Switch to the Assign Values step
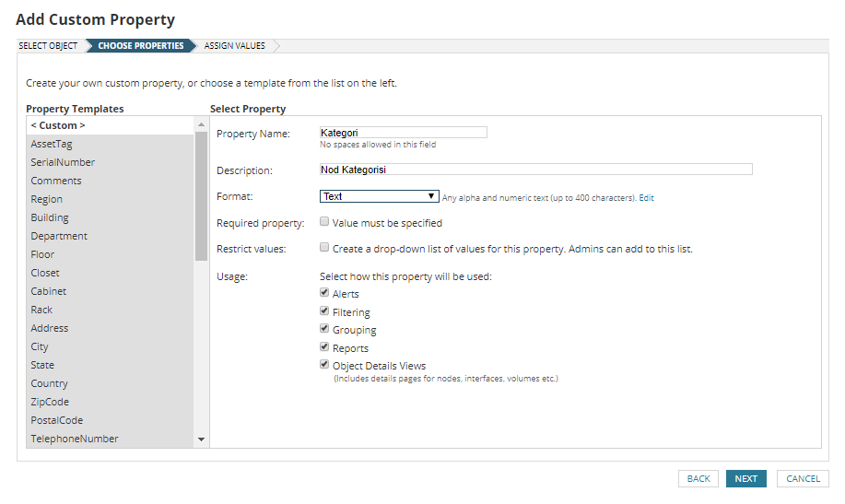Image resolution: width=845 pixels, height=504 pixels. pos(234,46)
